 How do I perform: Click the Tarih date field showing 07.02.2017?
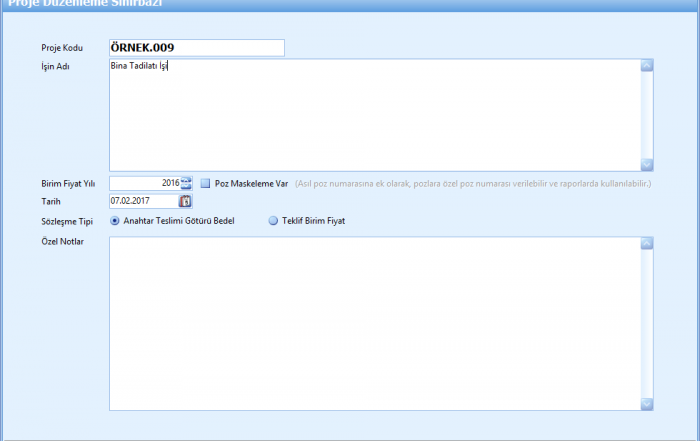142,202
